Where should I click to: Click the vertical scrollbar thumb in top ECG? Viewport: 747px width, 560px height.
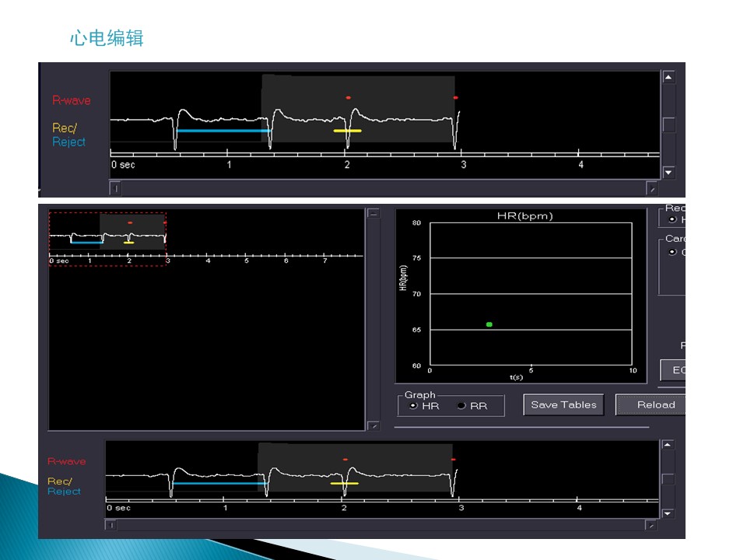(668, 124)
